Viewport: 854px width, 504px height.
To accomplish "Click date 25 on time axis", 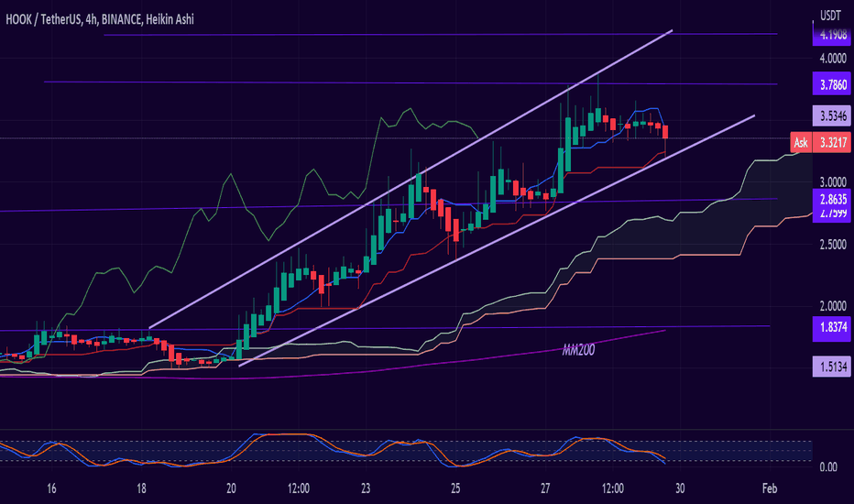I will [x=455, y=488].
